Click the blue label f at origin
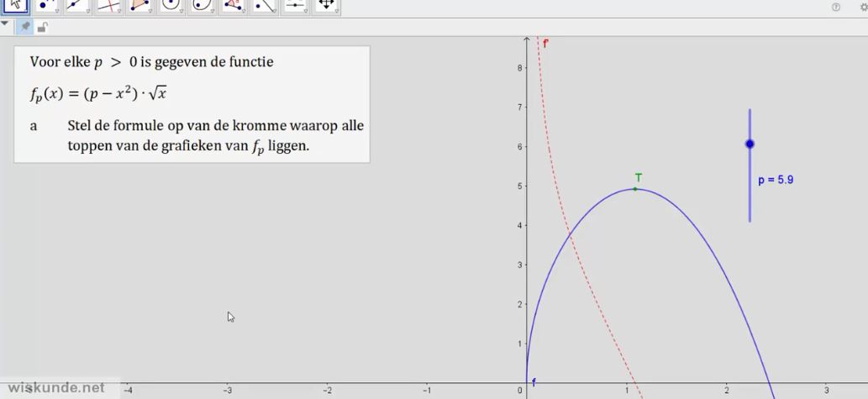This screenshot has width=868, height=399. (534, 382)
